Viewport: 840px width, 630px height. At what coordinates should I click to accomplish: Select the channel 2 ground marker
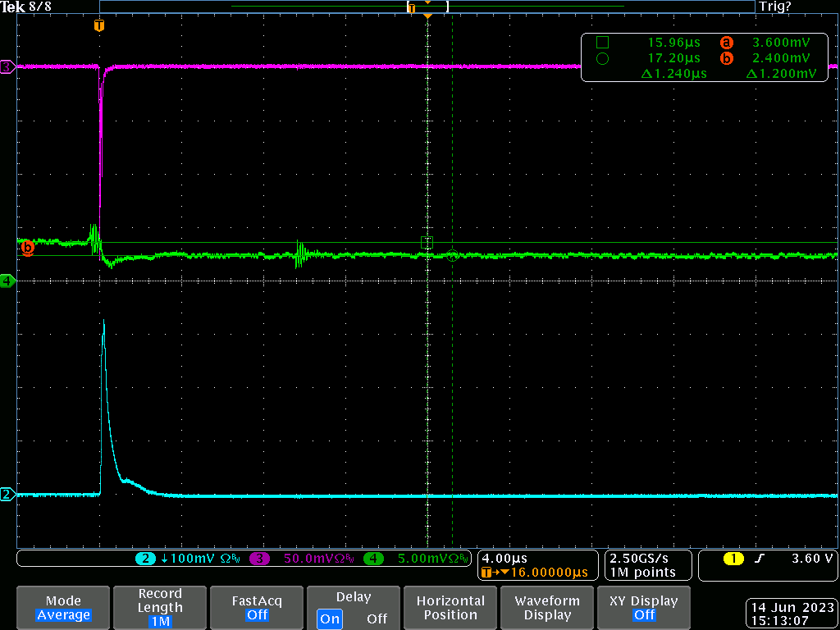click(x=7, y=494)
